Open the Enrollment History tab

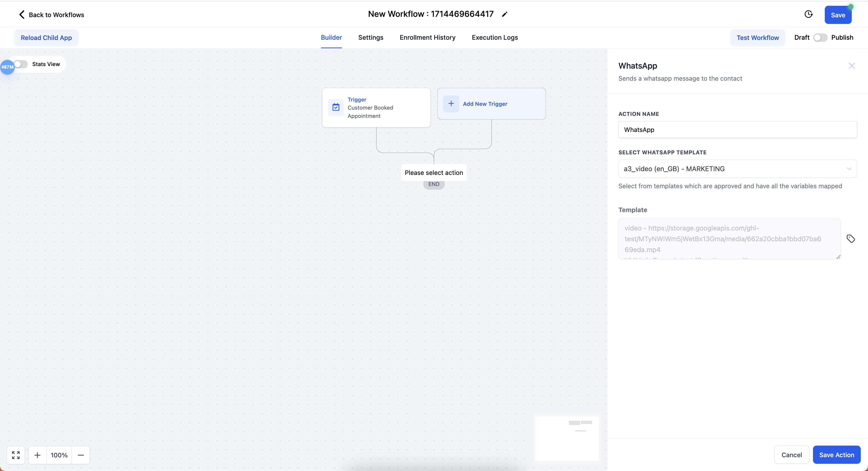point(427,37)
